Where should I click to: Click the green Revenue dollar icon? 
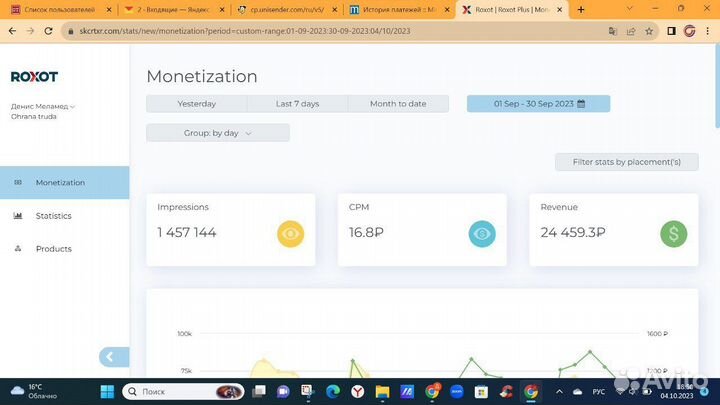674,234
